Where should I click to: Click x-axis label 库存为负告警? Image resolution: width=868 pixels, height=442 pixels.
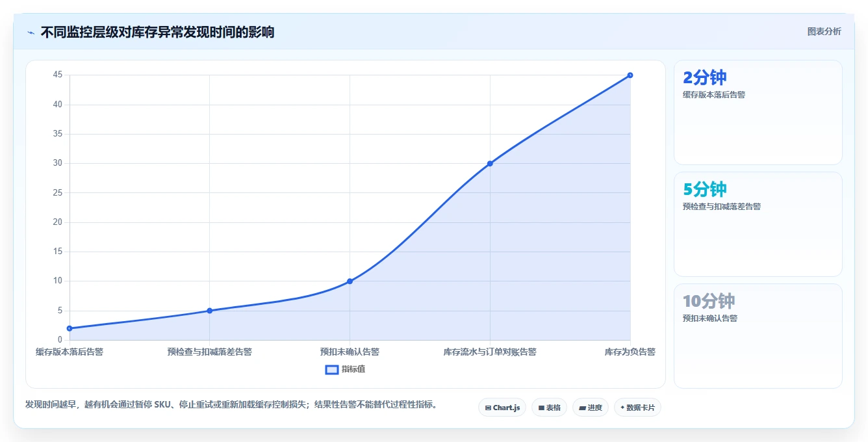point(630,352)
